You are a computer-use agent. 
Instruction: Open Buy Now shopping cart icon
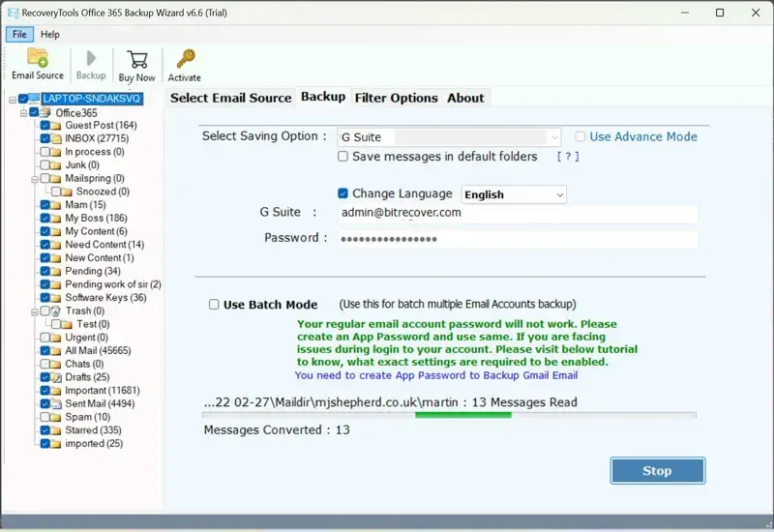coord(136,59)
